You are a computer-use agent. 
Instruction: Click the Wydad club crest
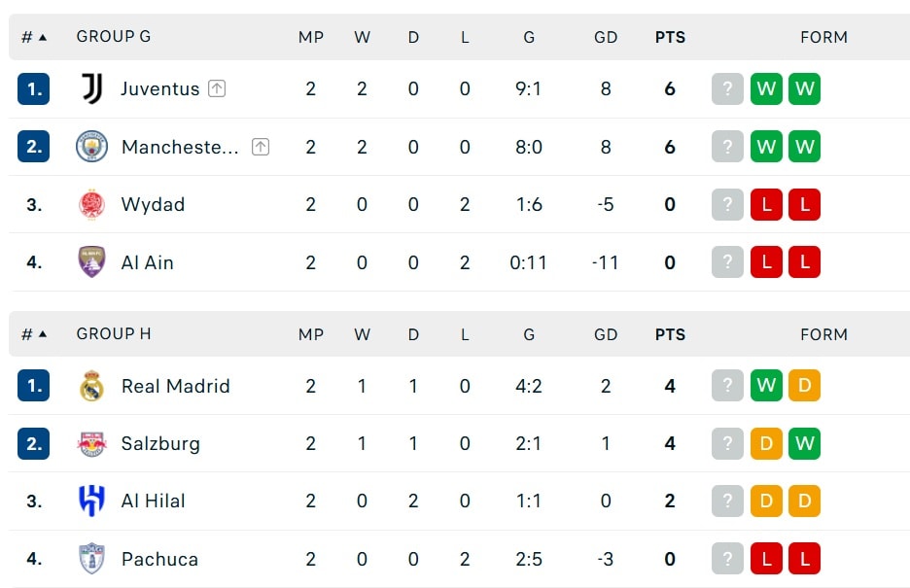point(91,205)
